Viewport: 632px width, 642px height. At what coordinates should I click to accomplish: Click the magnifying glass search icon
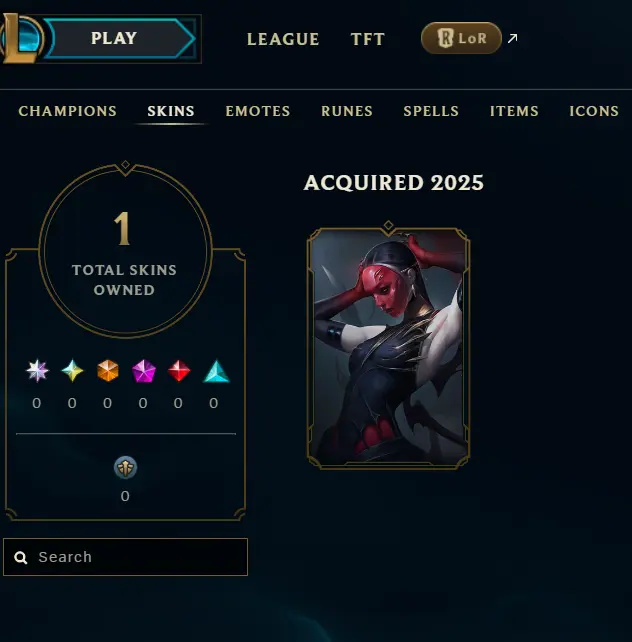tap(20, 557)
